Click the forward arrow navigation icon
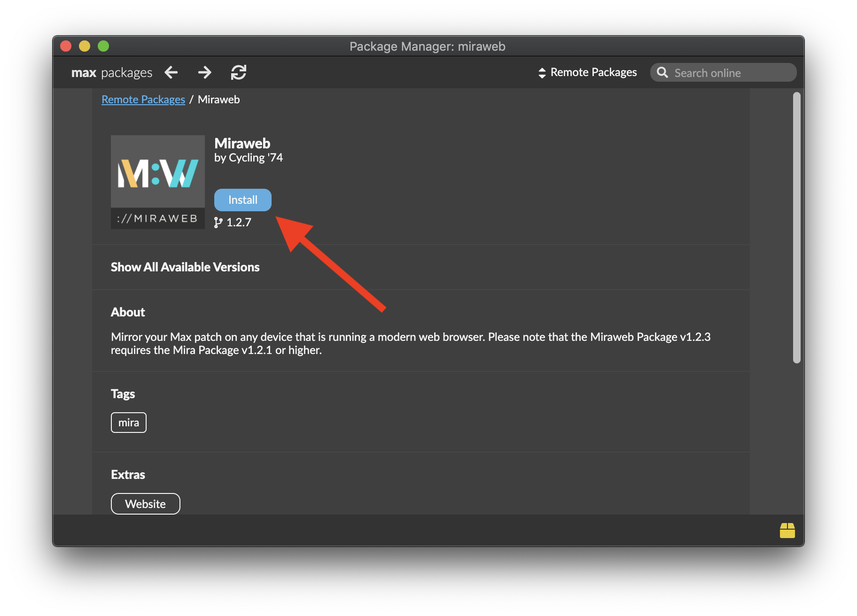 205,72
